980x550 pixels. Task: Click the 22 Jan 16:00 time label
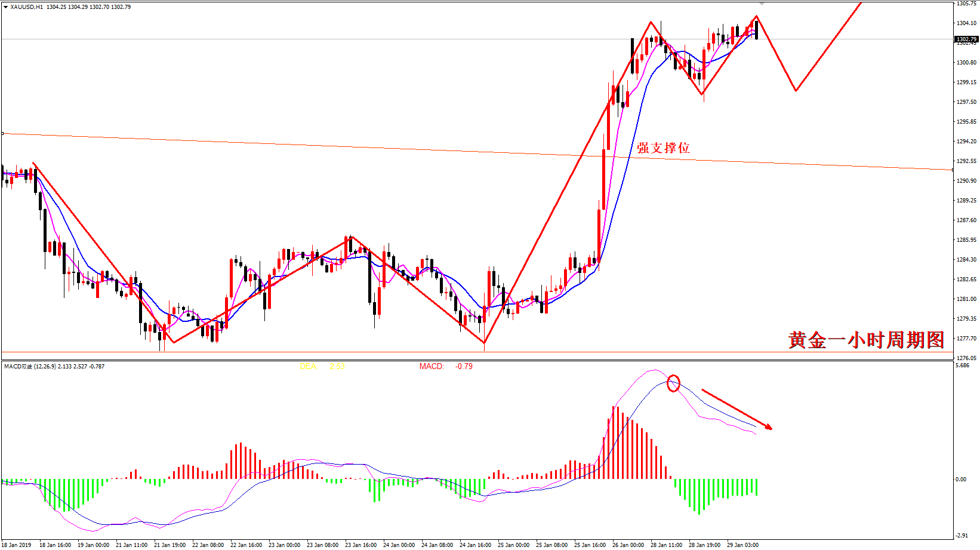(x=246, y=545)
